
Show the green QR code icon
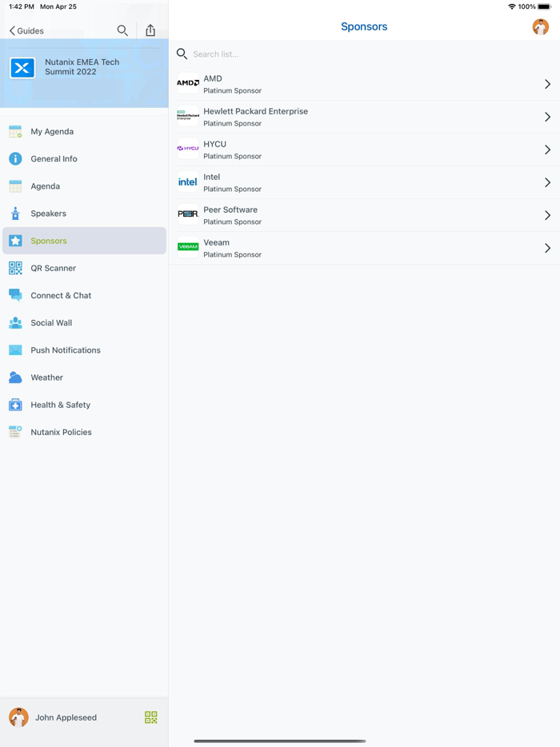tap(151, 717)
